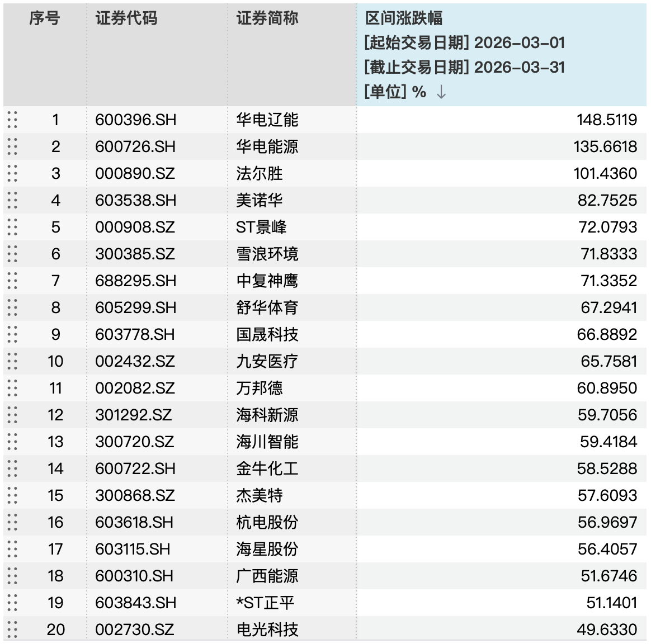Click stock code 300868.SZ
Screen dimensions: 651x644
[x=135, y=495]
